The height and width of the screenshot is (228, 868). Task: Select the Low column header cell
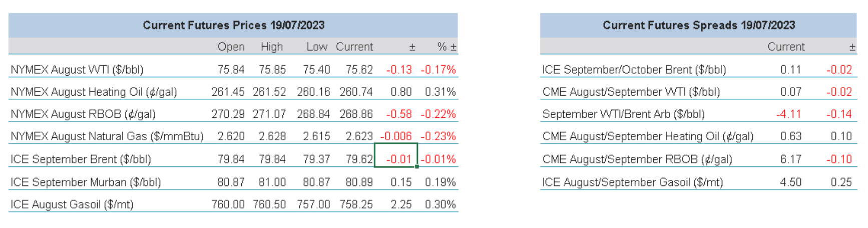pos(317,47)
